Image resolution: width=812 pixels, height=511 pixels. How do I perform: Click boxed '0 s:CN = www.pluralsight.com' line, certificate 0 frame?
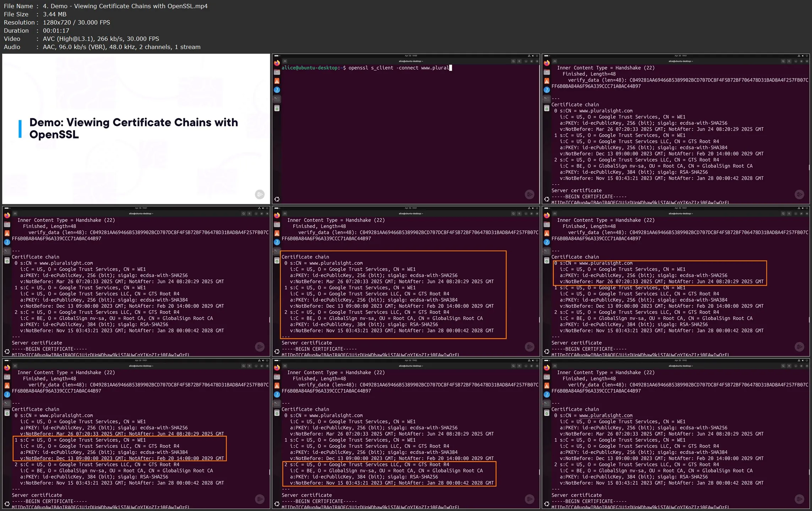click(x=593, y=263)
